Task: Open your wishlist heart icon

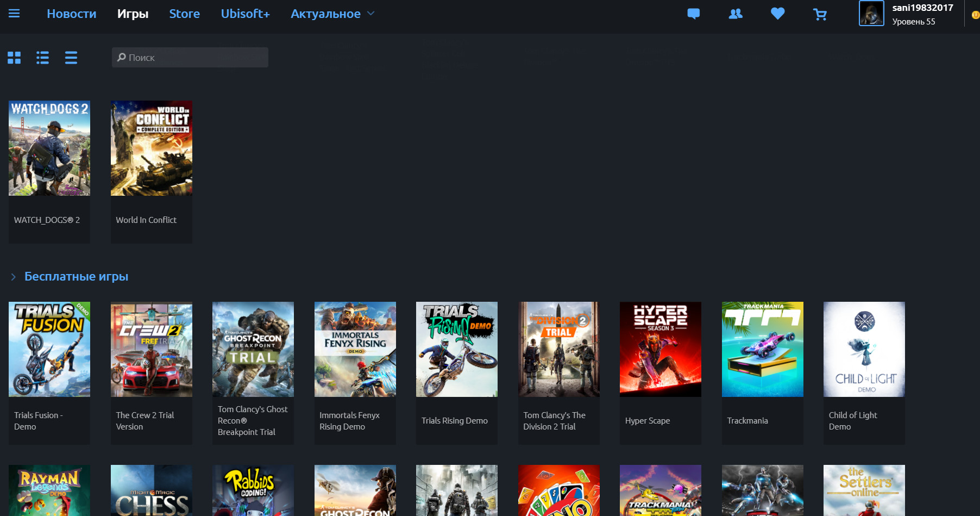Action: (x=777, y=14)
